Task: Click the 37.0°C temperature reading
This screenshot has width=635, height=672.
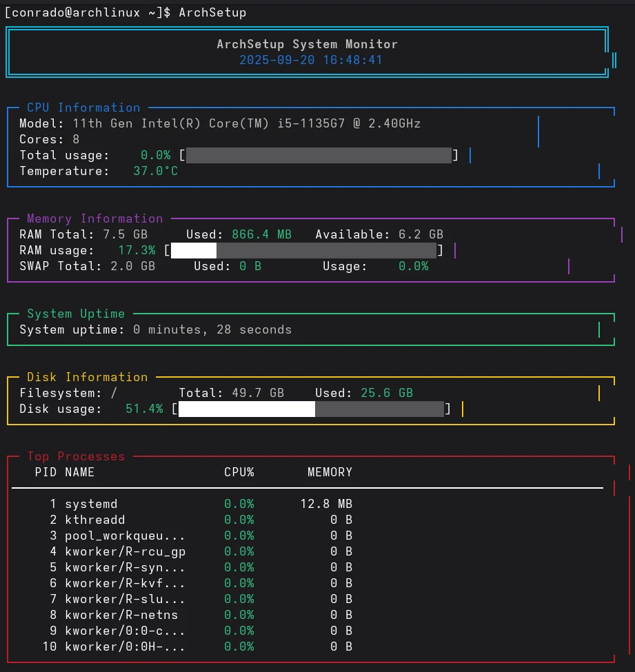Action: [155, 171]
